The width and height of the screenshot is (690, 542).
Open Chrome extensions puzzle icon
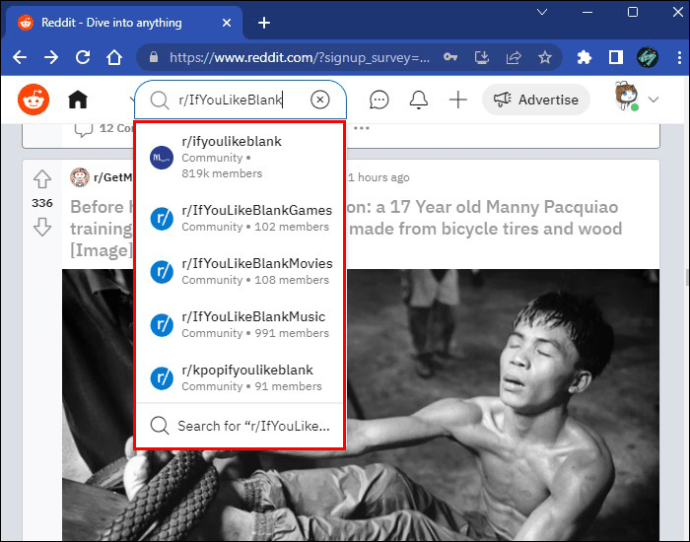[x=585, y=57]
